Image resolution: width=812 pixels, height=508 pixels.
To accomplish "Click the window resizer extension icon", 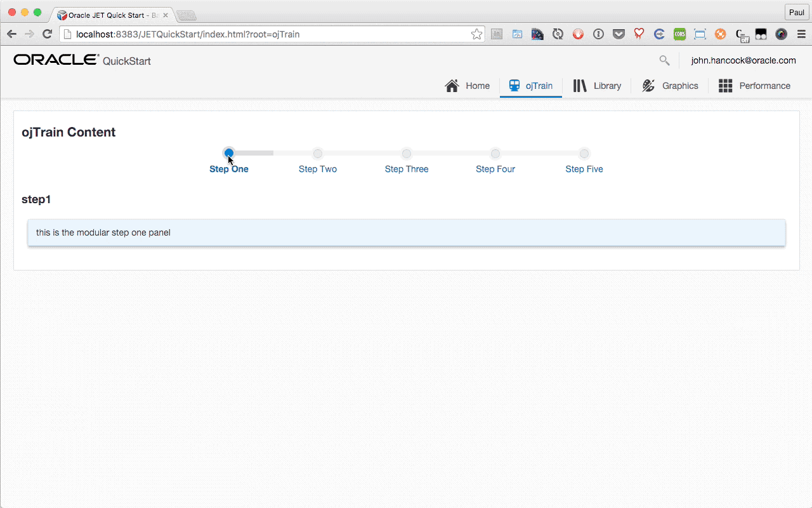I will 700,34.
